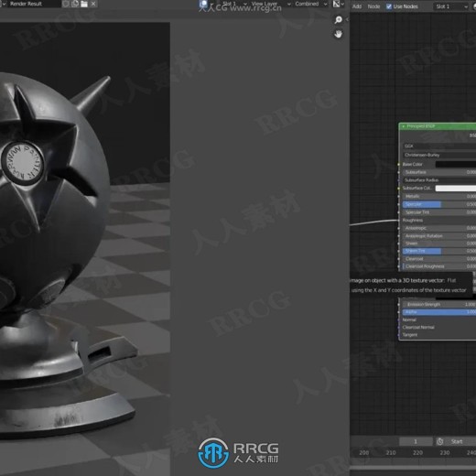Open the GGX distribution dropdown
Image resolution: width=476 pixels, height=476 pixels.
[439, 146]
